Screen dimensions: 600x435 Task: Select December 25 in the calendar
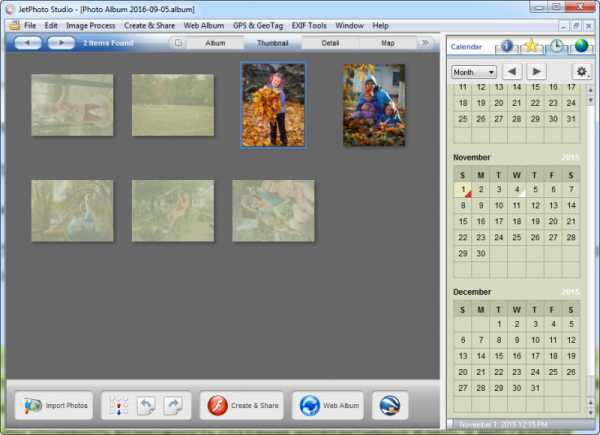553,372
